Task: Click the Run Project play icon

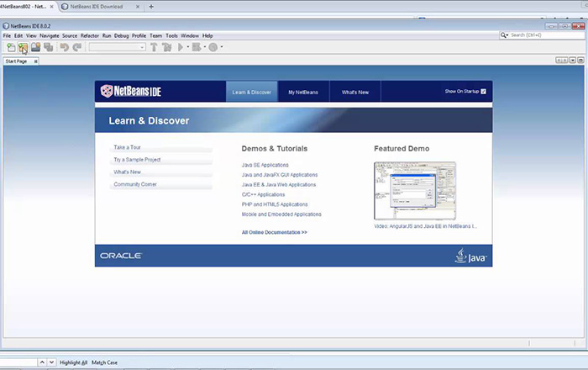Action: [x=181, y=47]
